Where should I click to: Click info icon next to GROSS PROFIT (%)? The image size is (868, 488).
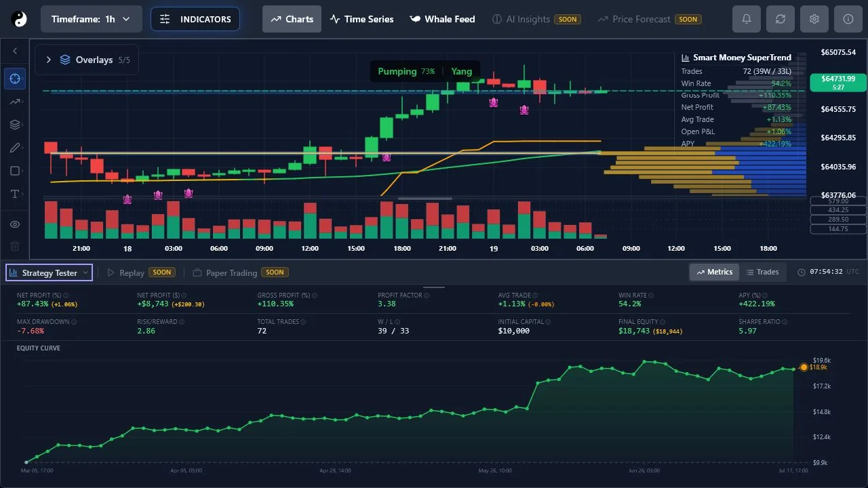(315, 296)
